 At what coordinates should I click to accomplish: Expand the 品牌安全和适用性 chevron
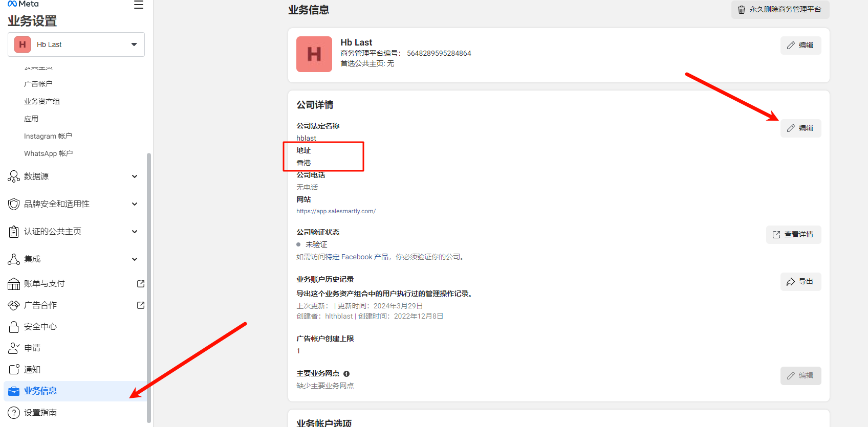(x=135, y=204)
